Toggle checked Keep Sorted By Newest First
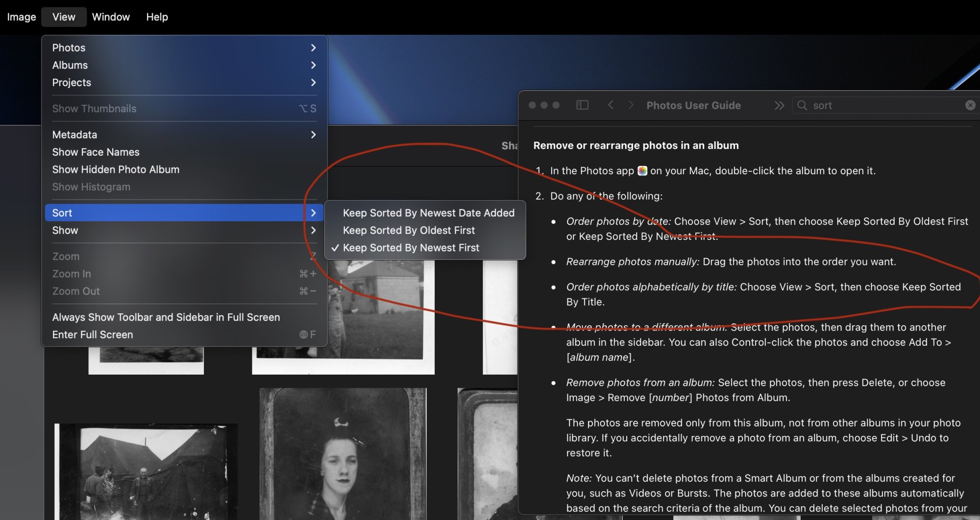 click(425, 248)
